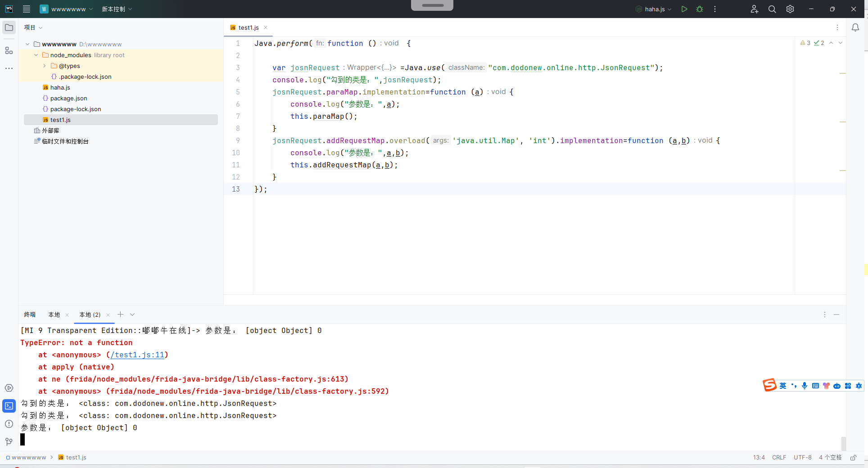Run the haha.js configuration
Image resolution: width=868 pixels, height=468 pixels.
tap(684, 9)
